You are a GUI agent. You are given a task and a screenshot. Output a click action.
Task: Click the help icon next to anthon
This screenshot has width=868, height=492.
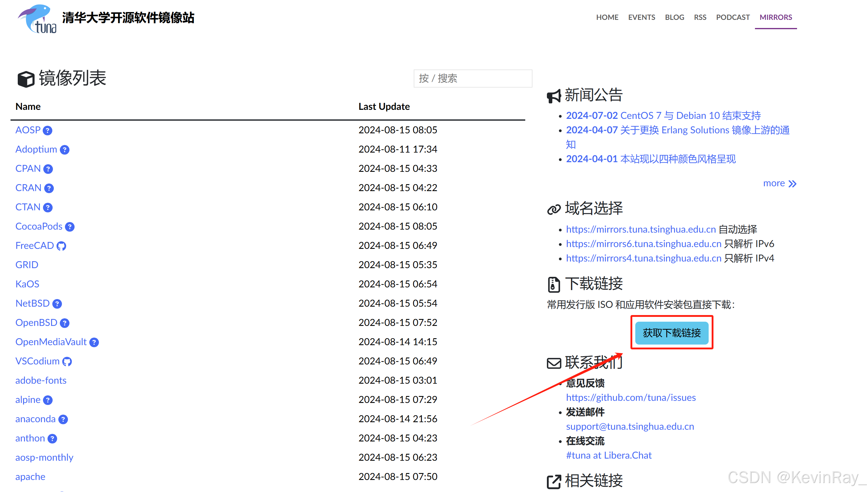tap(52, 439)
